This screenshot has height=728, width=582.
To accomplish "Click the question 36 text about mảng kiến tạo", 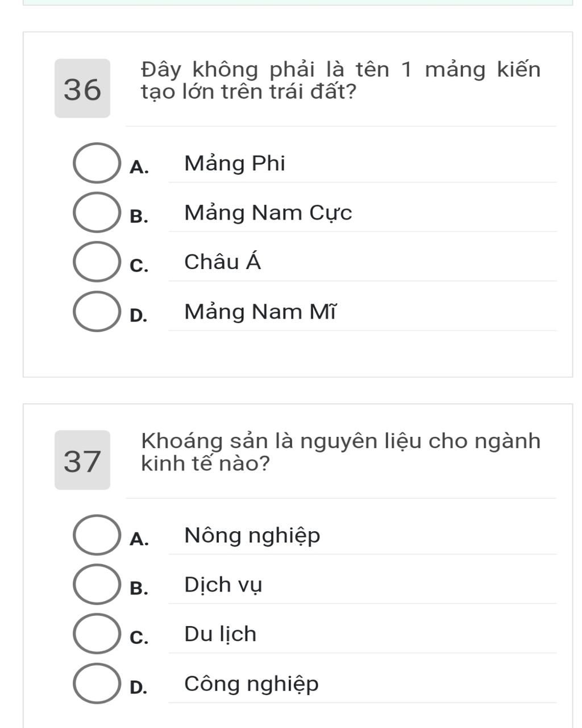I will point(340,80).
